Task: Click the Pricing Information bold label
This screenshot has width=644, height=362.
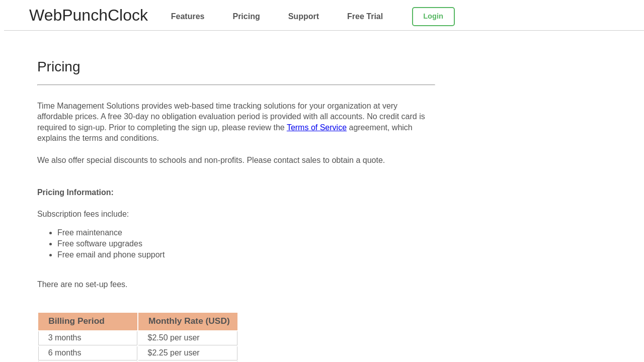Action: tap(75, 193)
